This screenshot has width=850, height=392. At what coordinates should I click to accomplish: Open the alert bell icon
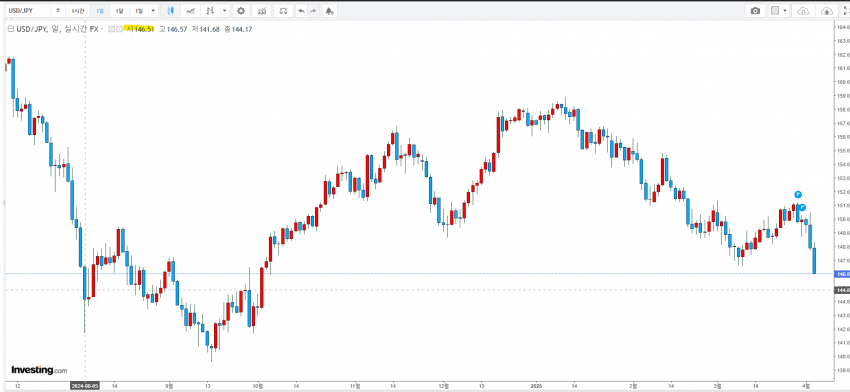[330, 10]
